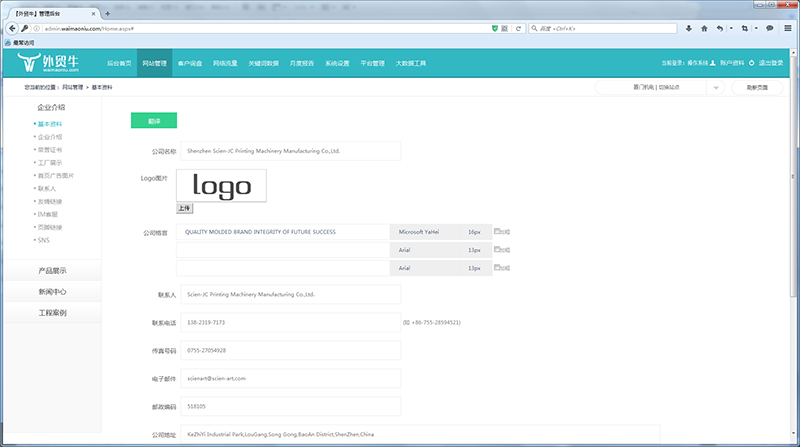Click the 电子邮件 email input field

[x=288, y=378]
